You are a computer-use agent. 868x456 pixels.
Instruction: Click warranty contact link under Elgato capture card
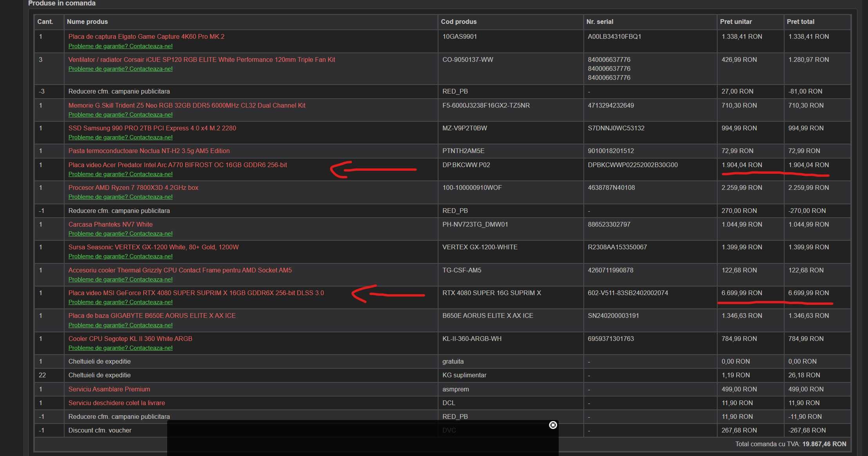[121, 46]
